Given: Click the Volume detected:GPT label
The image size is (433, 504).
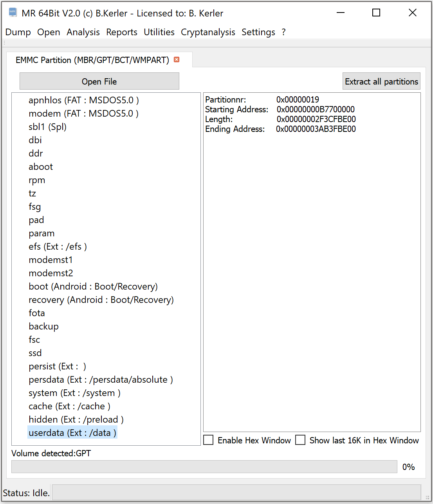Looking at the screenshot, I should pos(51,453).
